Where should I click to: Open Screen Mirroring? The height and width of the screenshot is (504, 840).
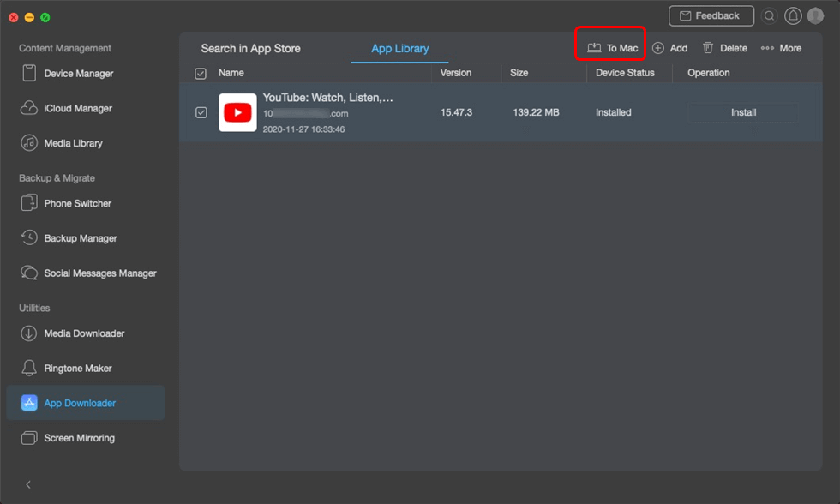[x=79, y=438]
